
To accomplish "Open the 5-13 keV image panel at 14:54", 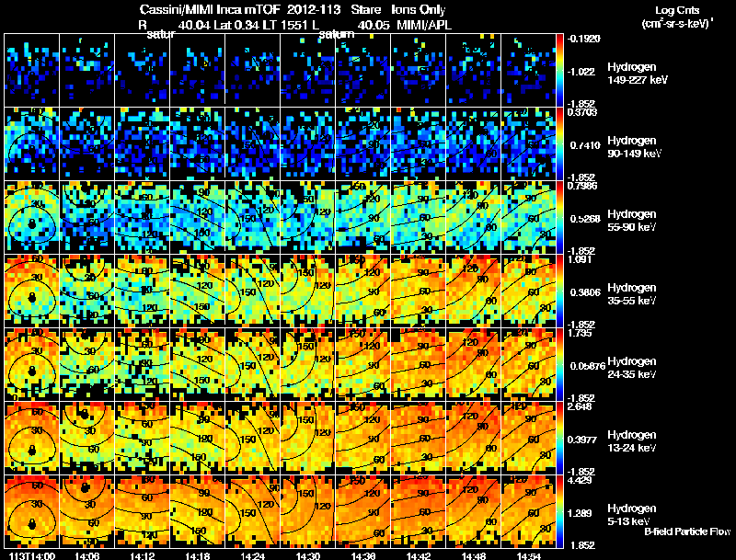I will click(528, 512).
